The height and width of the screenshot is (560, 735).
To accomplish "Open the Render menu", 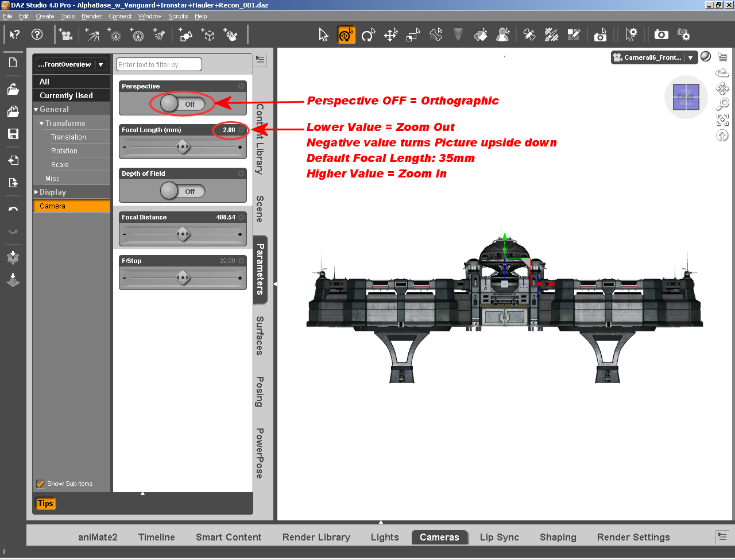I will coord(91,16).
